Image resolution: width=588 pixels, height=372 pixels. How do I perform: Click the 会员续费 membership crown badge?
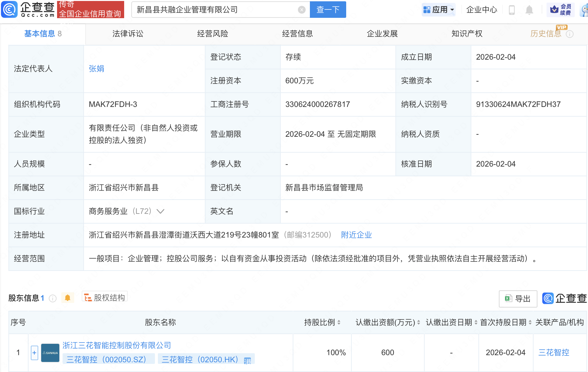[561, 9]
